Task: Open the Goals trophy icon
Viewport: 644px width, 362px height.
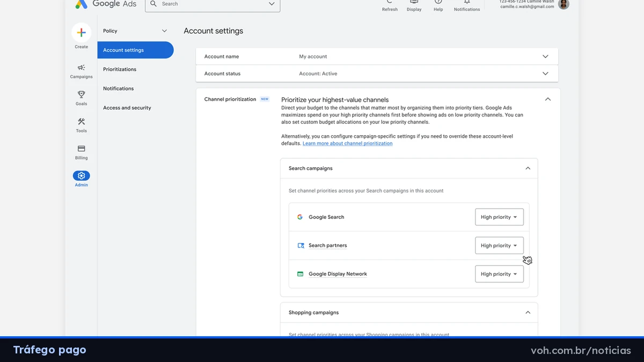Action: pyautogui.click(x=81, y=94)
